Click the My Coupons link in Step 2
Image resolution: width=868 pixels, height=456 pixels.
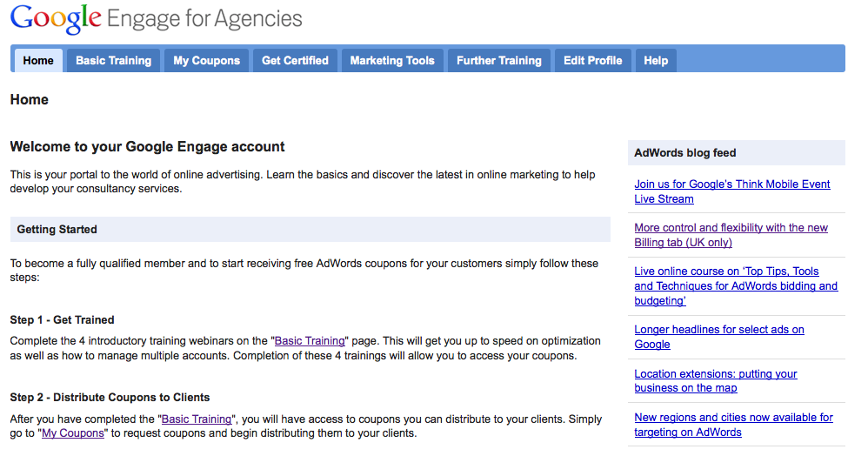tap(72, 433)
